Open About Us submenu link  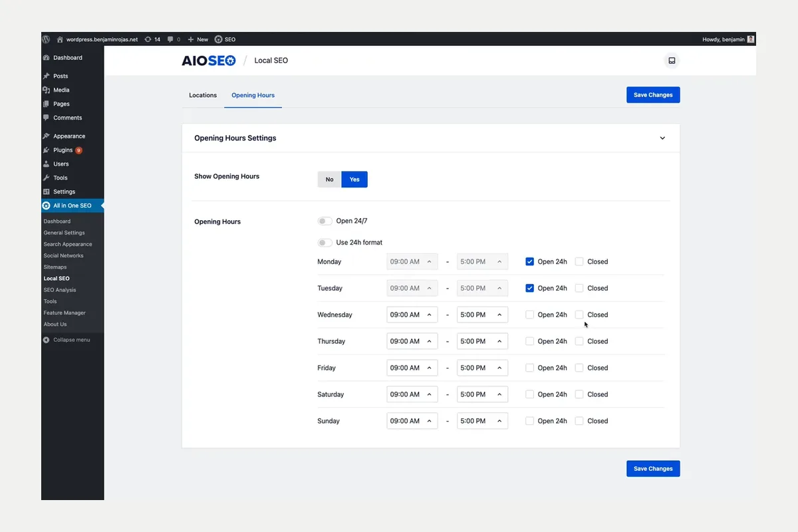click(x=55, y=325)
